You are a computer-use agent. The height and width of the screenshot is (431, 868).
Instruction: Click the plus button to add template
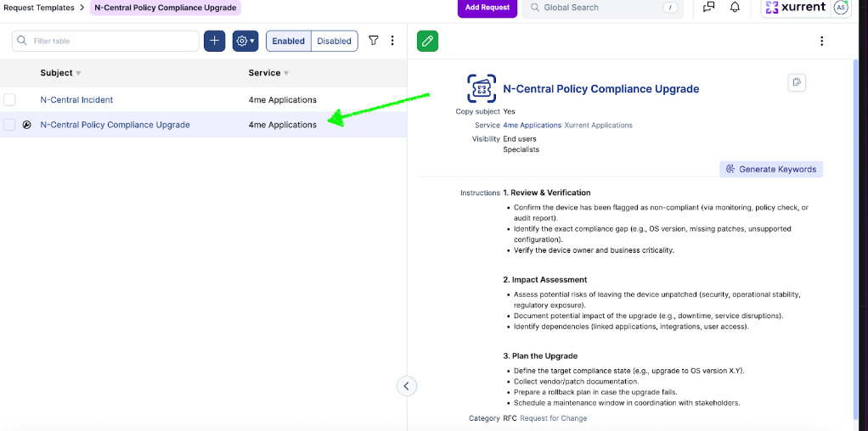[x=214, y=41]
